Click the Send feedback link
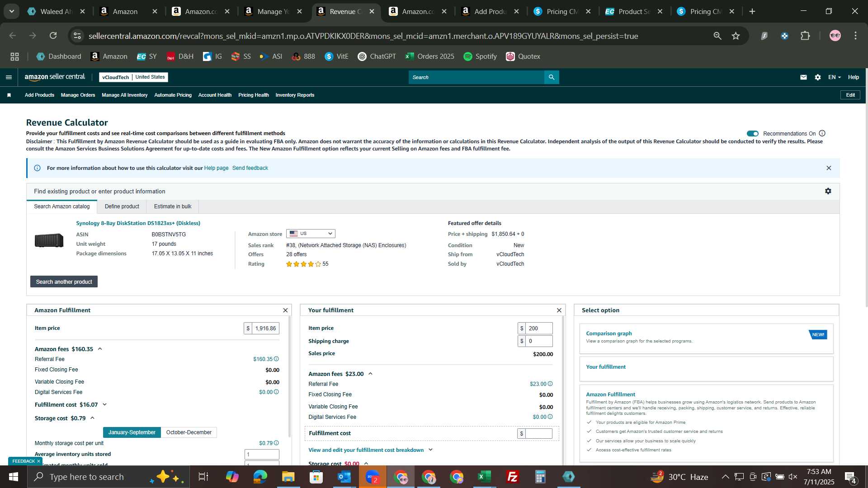Screen dimensions: 868x488 (x=250, y=168)
